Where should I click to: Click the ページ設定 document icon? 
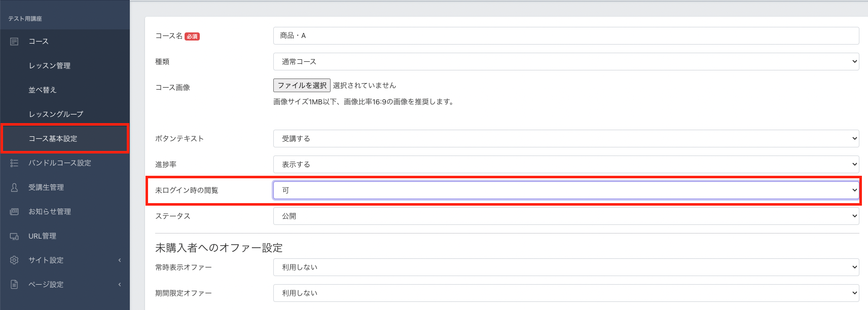[14, 285]
